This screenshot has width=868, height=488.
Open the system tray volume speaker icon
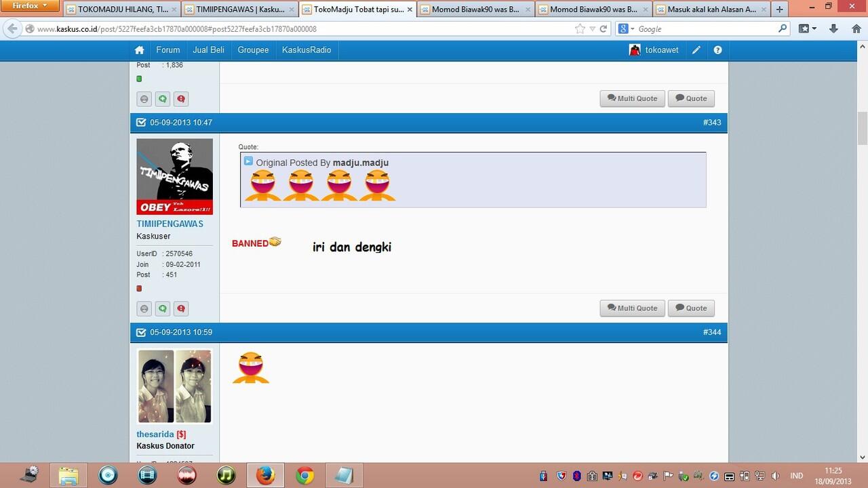[775, 476]
